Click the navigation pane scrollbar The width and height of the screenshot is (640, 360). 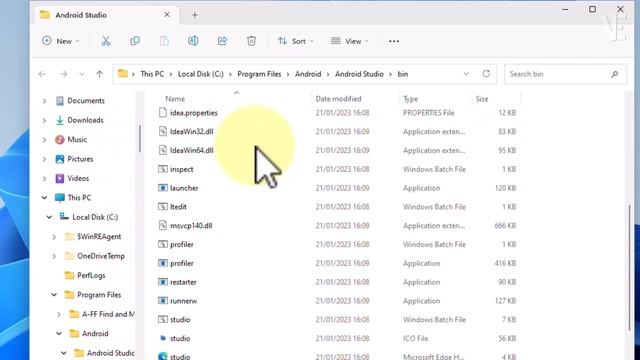[x=140, y=139]
